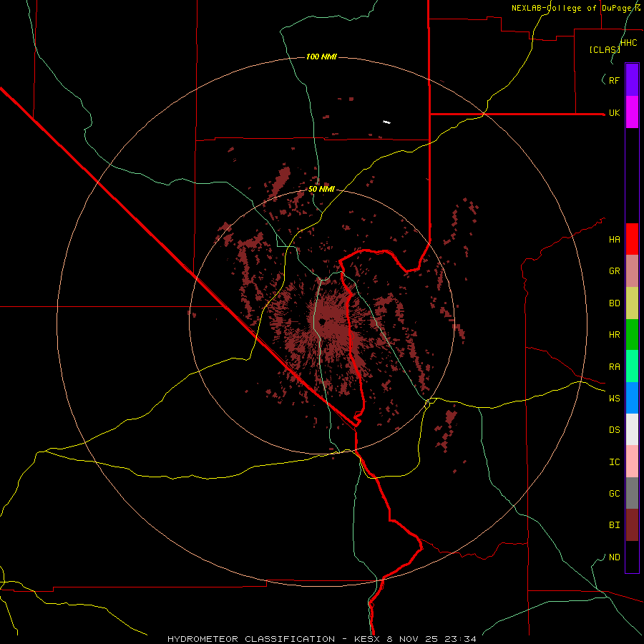The height and width of the screenshot is (644, 644).
Task: Click the 'KESX' radar site identifier
Action: tap(367, 639)
